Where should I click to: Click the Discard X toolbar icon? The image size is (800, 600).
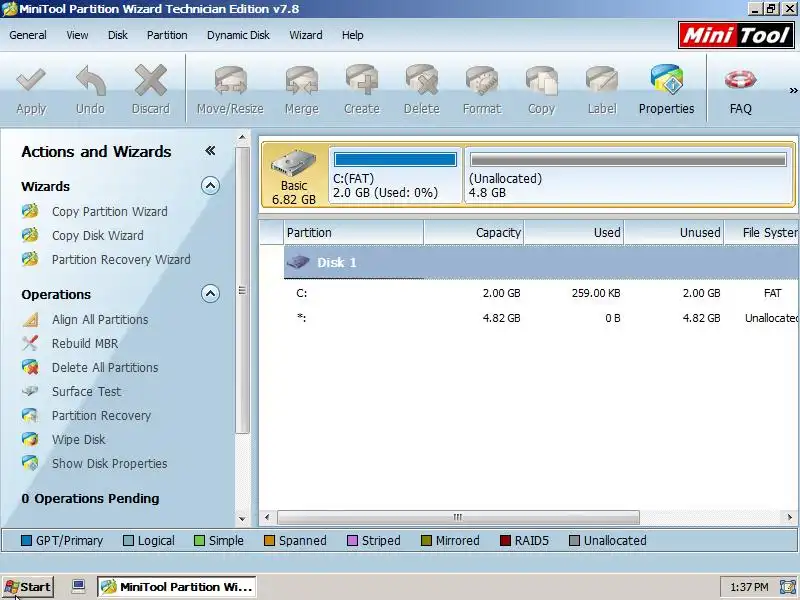(151, 81)
